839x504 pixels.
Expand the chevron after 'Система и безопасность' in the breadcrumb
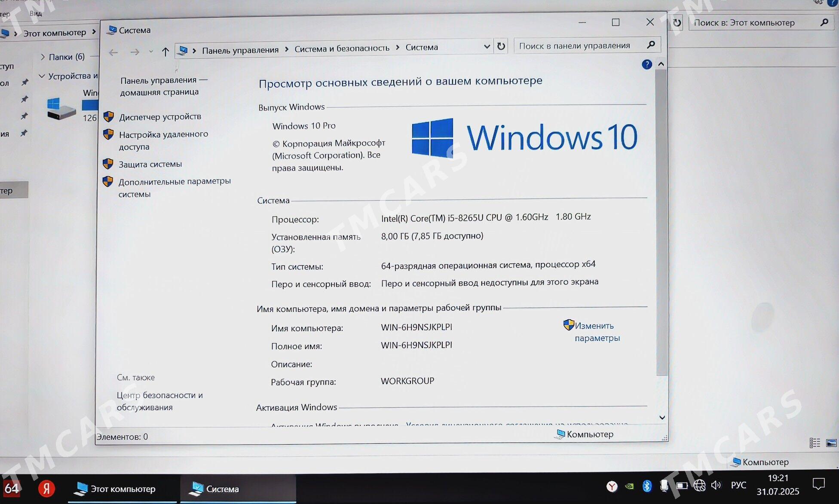pyautogui.click(x=398, y=48)
